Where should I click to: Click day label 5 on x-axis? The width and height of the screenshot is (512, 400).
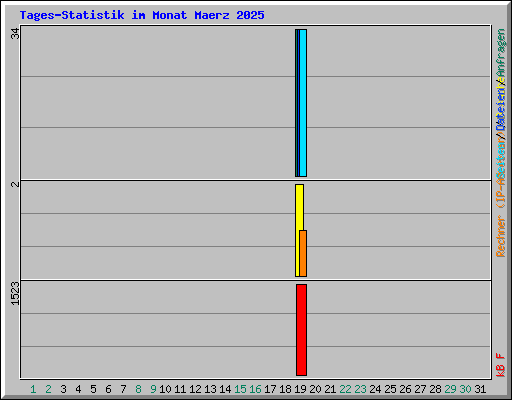pos(93,389)
